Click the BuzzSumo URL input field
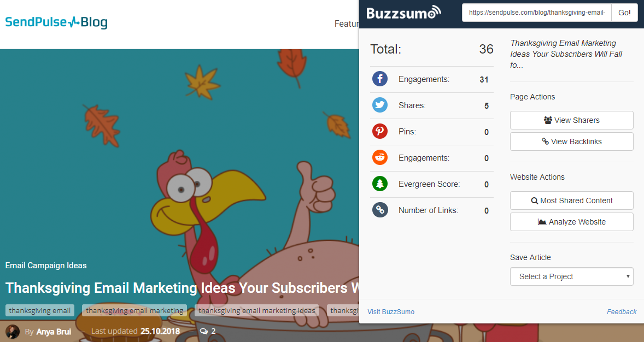The width and height of the screenshot is (644, 342). pos(536,13)
